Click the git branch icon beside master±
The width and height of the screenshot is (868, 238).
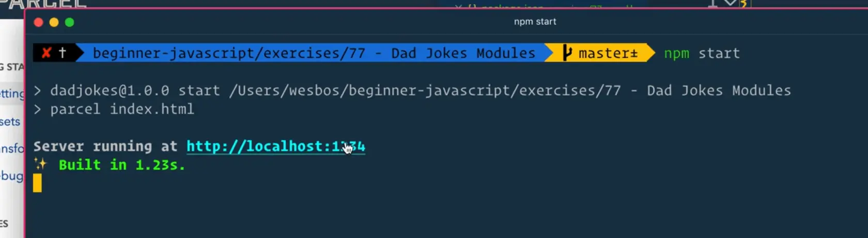(x=567, y=53)
